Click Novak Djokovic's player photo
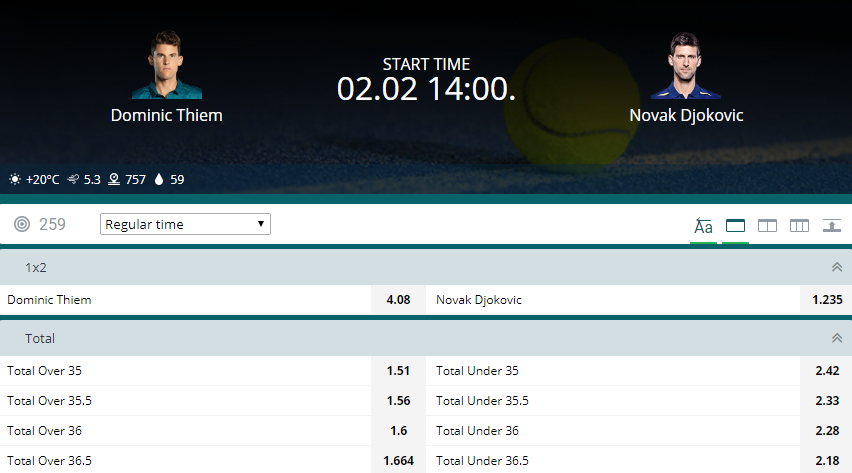The image size is (852, 473). point(686,65)
